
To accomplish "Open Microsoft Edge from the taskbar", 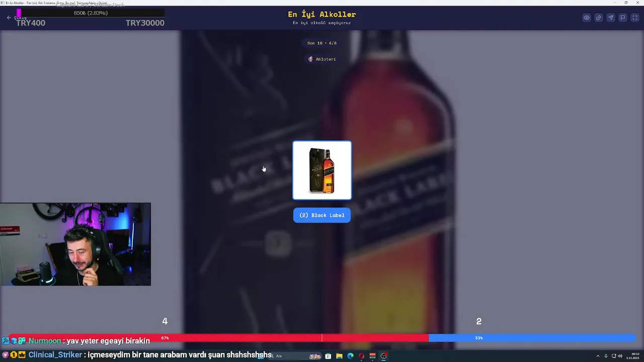I will (x=350, y=356).
